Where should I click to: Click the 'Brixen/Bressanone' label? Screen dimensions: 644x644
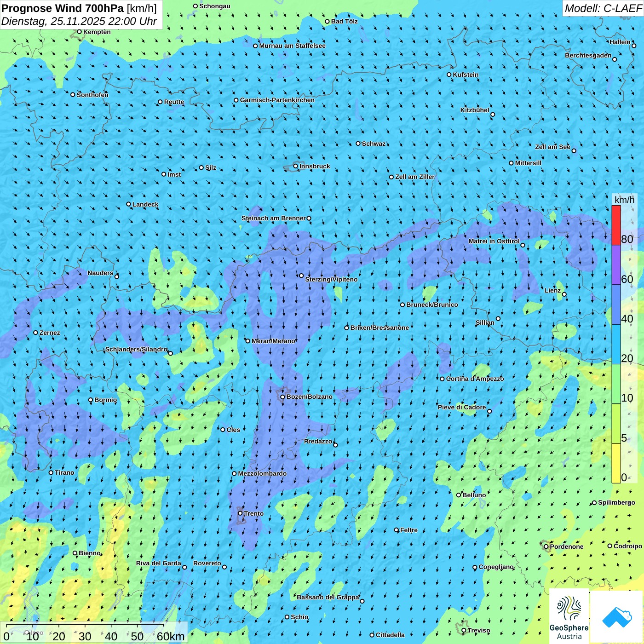tap(380, 328)
